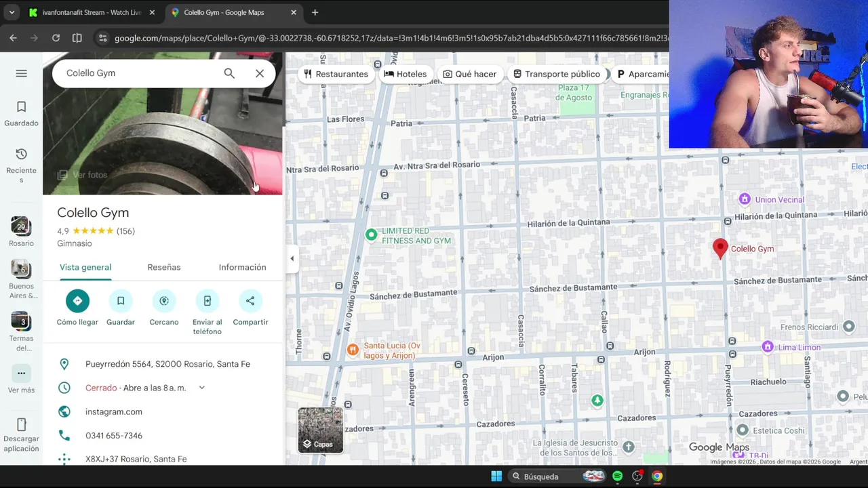Collapse the side panel arrow
This screenshot has width=868, height=488.
click(292, 258)
